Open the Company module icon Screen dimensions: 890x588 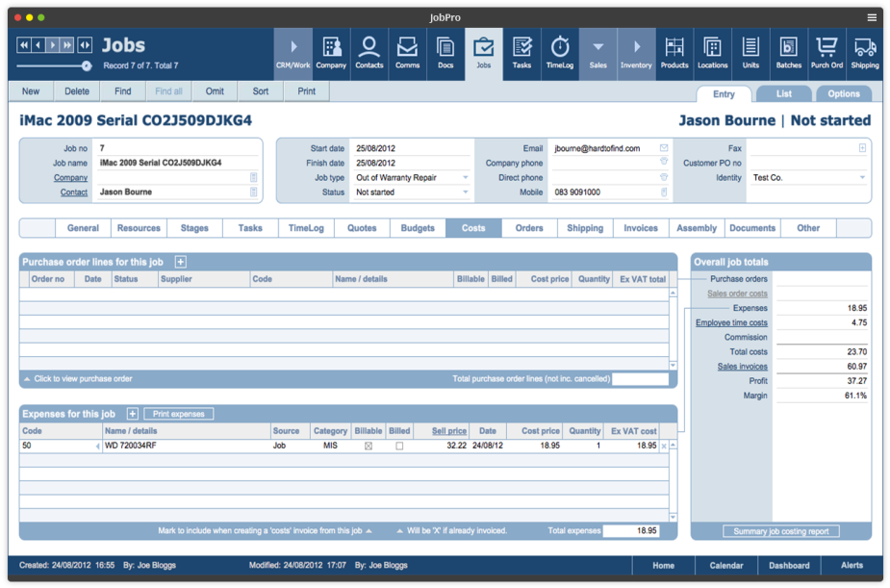tap(332, 53)
